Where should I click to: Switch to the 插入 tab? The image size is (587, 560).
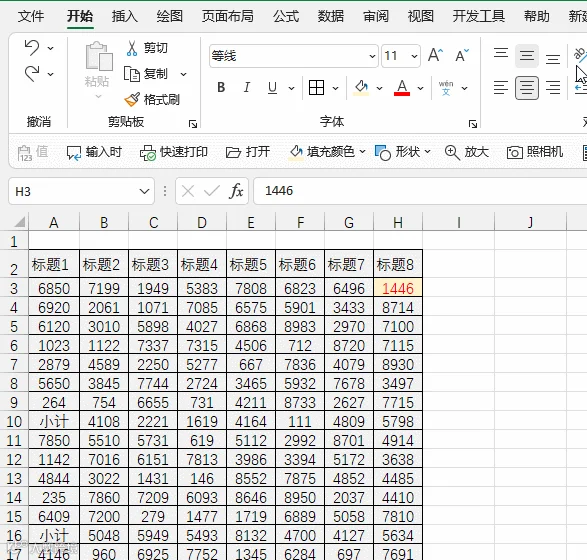[125, 16]
